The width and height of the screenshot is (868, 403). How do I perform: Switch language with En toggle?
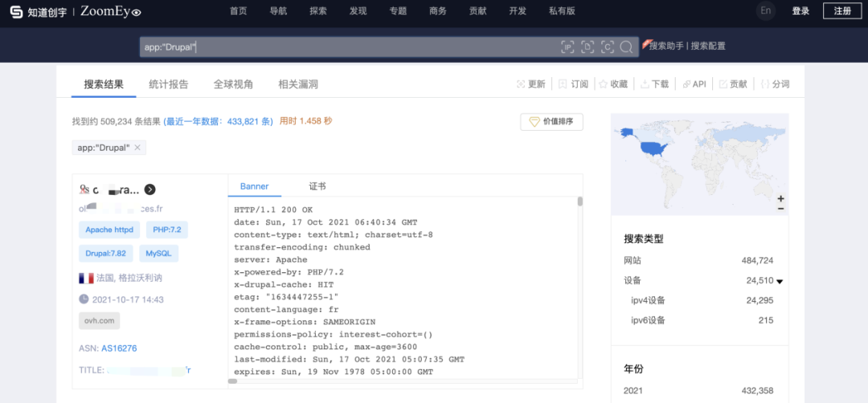(x=766, y=11)
